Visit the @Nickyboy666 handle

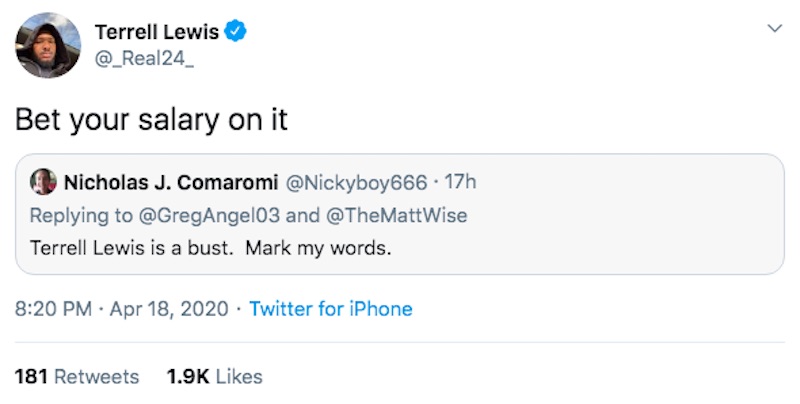point(356,183)
